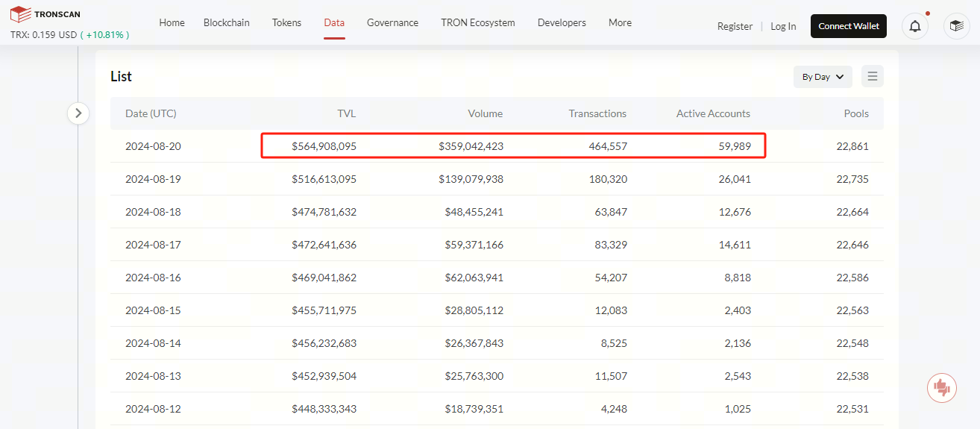Click the TRONSCAN logo icon
The width and height of the screenshot is (980, 429).
pyautogui.click(x=21, y=14)
